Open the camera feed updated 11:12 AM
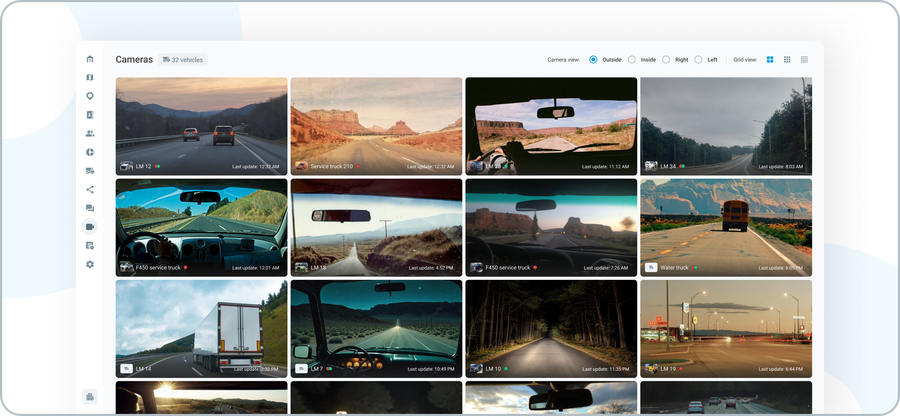 tap(551, 126)
